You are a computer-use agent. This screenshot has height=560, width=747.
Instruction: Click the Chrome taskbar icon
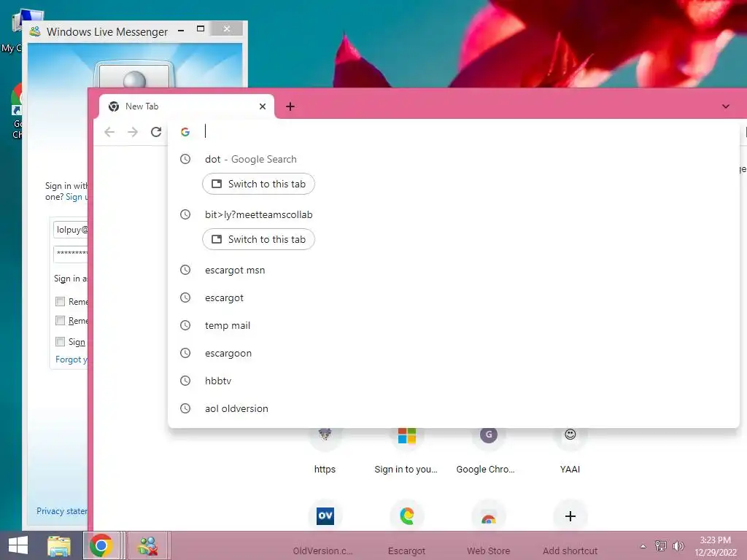tap(101, 545)
